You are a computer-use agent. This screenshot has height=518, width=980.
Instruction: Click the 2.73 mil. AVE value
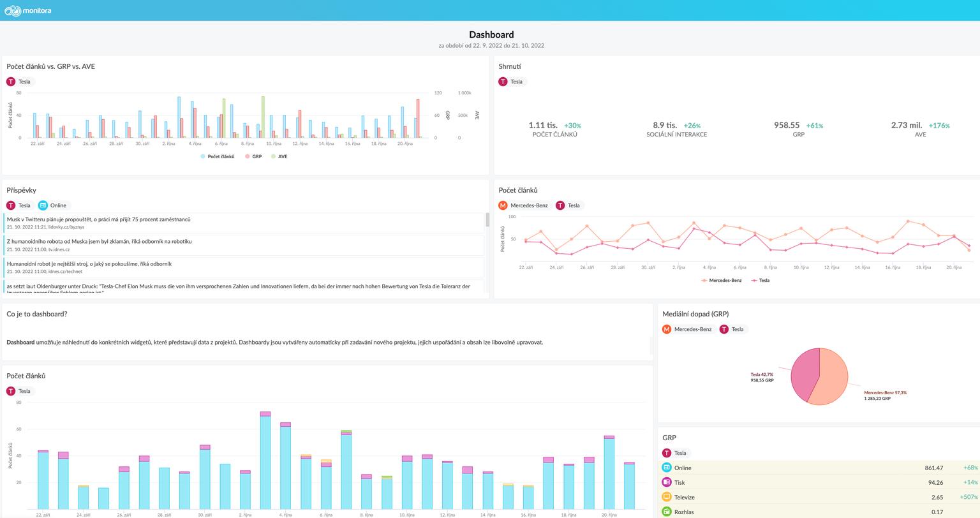click(x=907, y=125)
